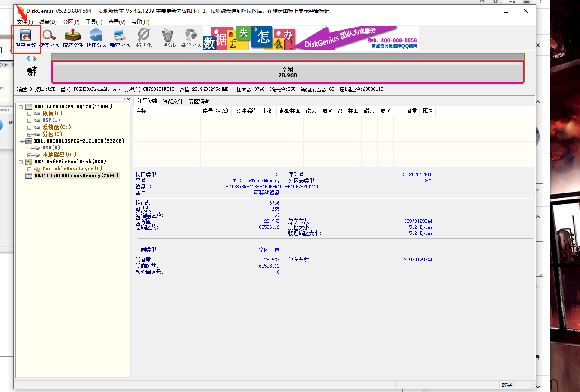Click the 搜索分区 magnifier toolbar icon
580x392 pixels.
(x=49, y=38)
